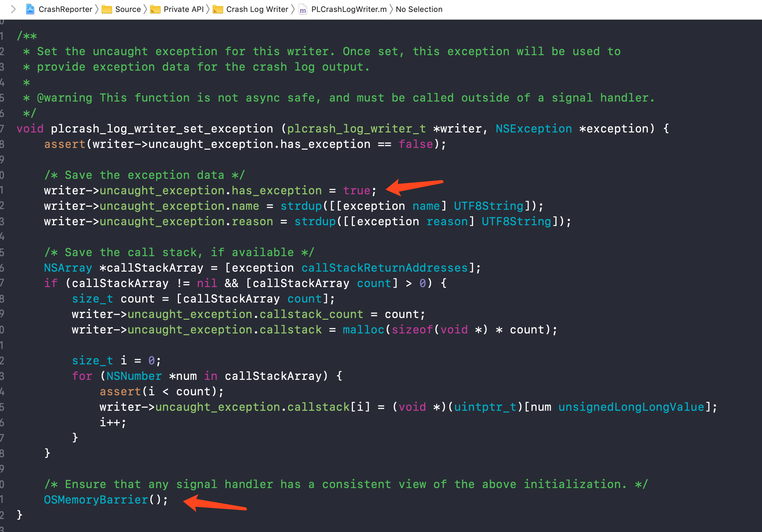This screenshot has width=762, height=532.
Task: Open Source breadcrumb in jump bar
Action: point(128,9)
